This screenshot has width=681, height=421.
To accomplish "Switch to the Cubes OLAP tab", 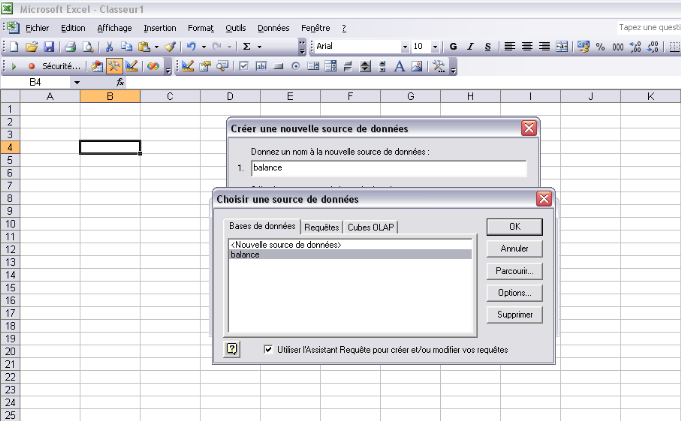I will (x=370, y=227).
